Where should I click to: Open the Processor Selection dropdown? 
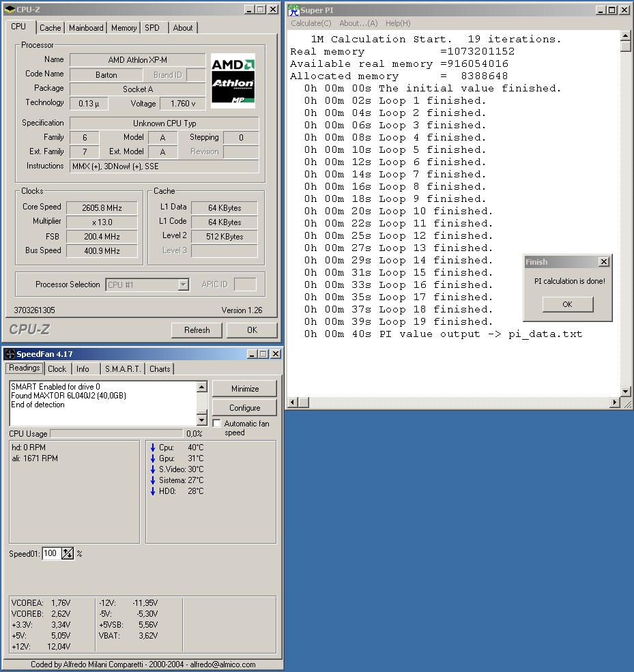coord(184,284)
